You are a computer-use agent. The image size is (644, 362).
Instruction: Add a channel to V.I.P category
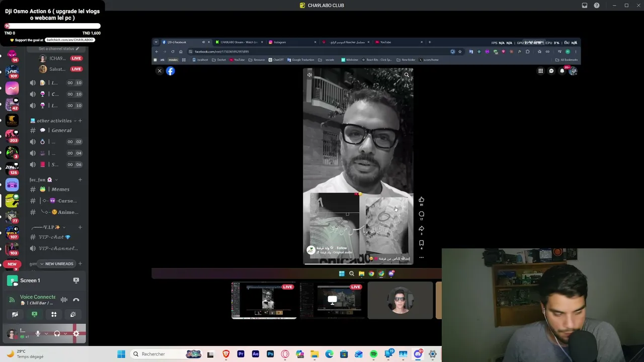[x=80, y=227]
